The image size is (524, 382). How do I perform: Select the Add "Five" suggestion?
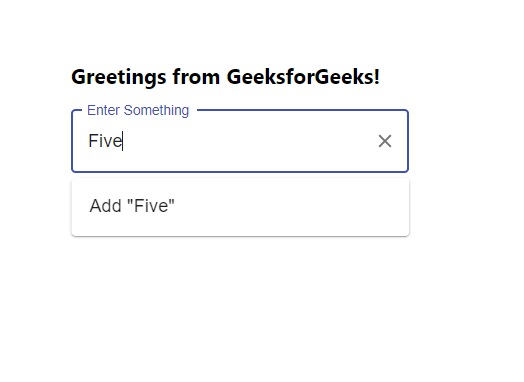(240, 206)
